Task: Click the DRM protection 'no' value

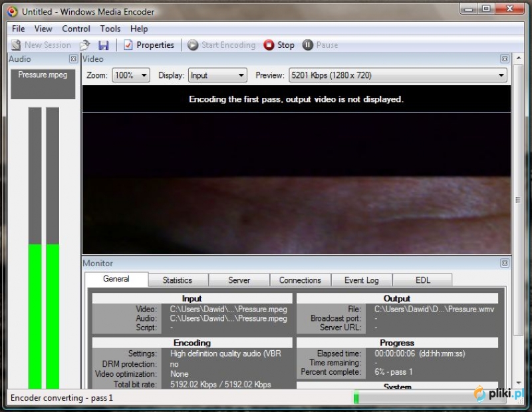Action: coord(174,365)
